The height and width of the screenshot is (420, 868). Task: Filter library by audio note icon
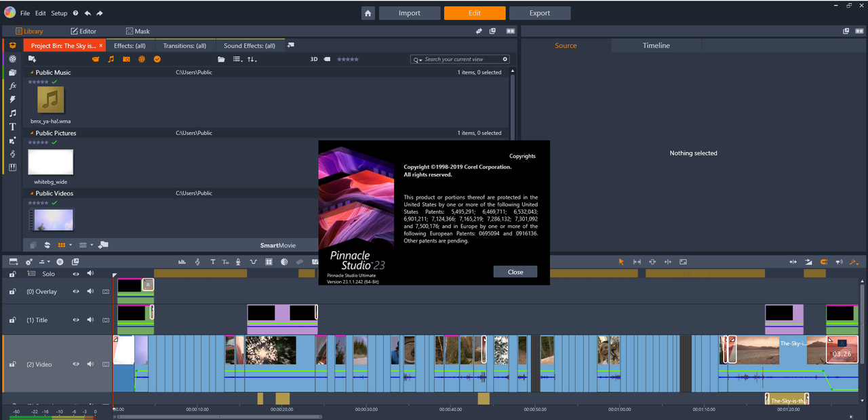[x=111, y=59]
